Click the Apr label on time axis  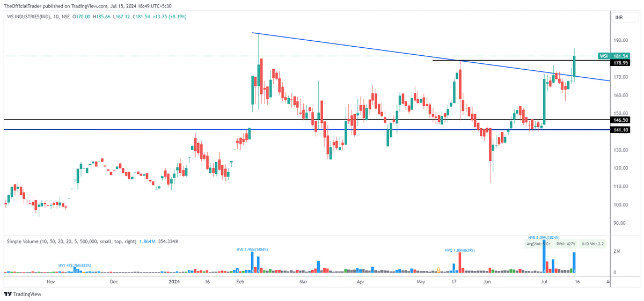(x=361, y=281)
